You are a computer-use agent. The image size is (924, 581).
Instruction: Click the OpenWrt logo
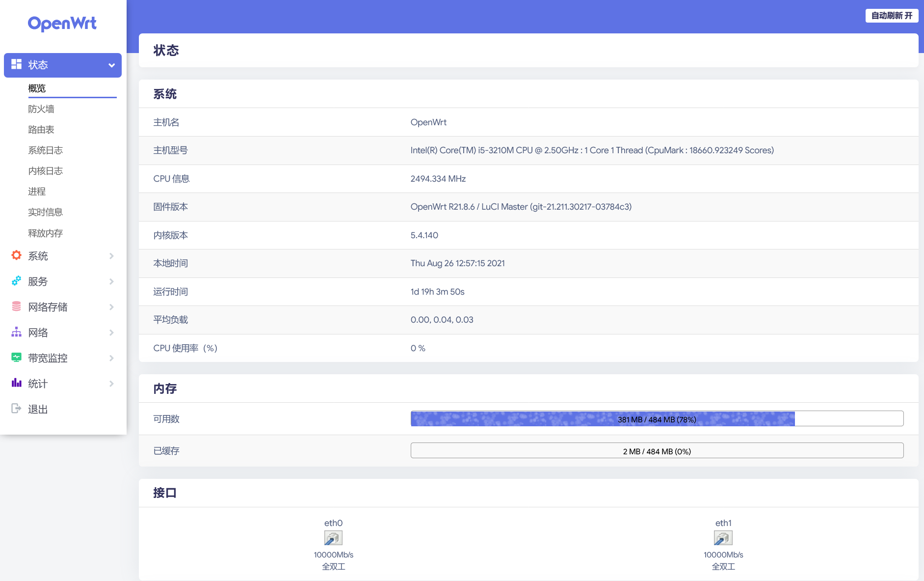point(62,24)
